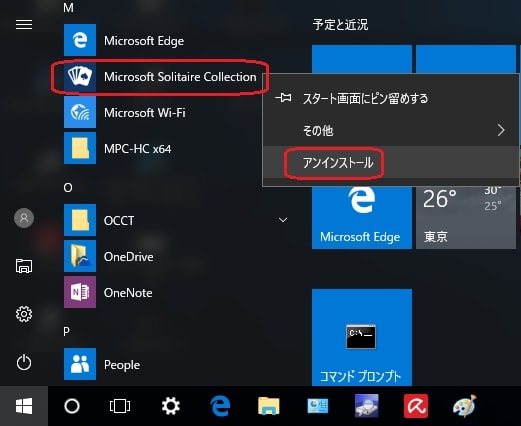This screenshot has width=521, height=426.
Task: Open the 東京 weather tile
Action: [466, 217]
